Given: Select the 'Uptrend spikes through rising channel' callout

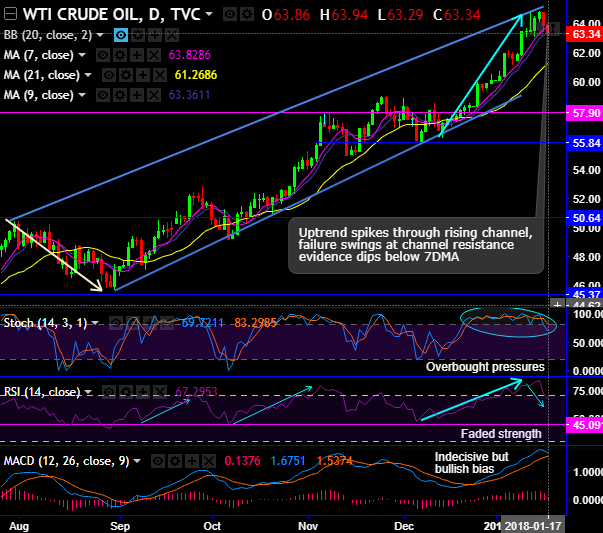Looking at the screenshot, I should pyautogui.click(x=416, y=245).
